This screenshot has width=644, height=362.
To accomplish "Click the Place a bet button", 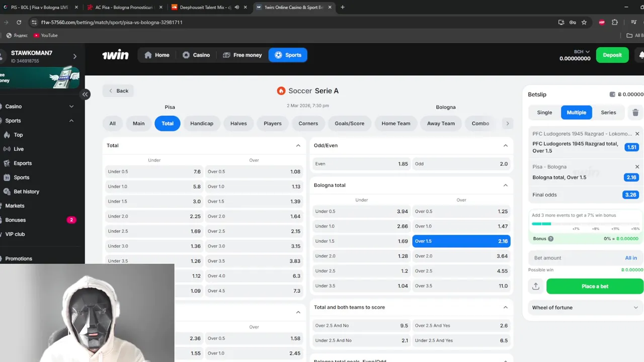I will coord(595,286).
